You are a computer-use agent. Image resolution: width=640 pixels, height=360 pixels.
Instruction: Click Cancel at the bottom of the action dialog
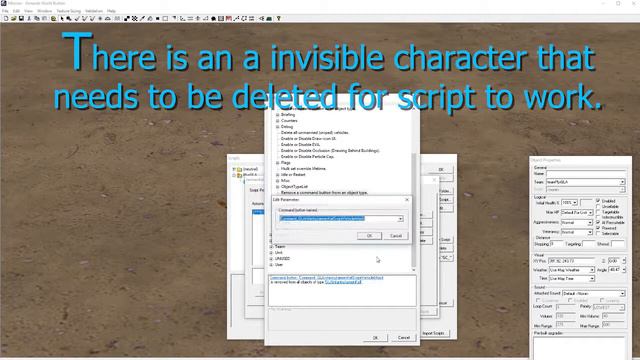point(404,338)
